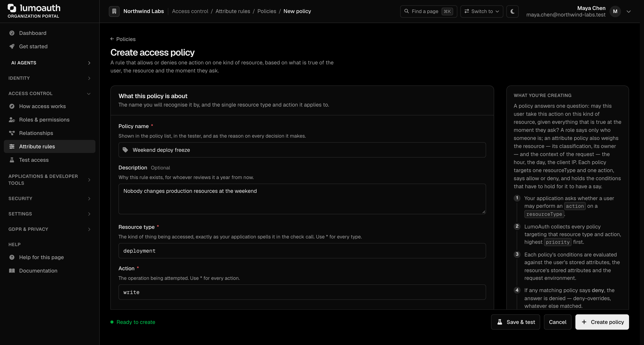This screenshot has height=345, width=644.
Task: Click the Relationships graph icon
Action: tap(12, 133)
